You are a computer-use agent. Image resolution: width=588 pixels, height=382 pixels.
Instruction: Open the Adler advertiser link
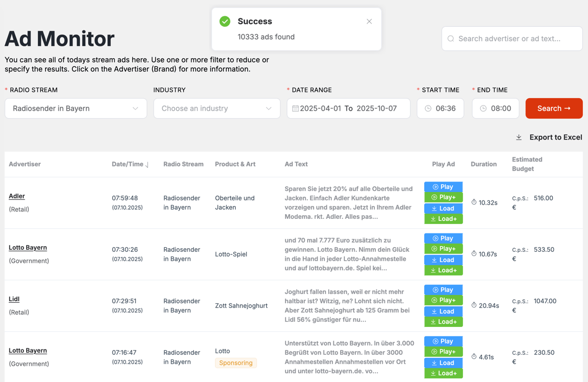[x=17, y=196]
